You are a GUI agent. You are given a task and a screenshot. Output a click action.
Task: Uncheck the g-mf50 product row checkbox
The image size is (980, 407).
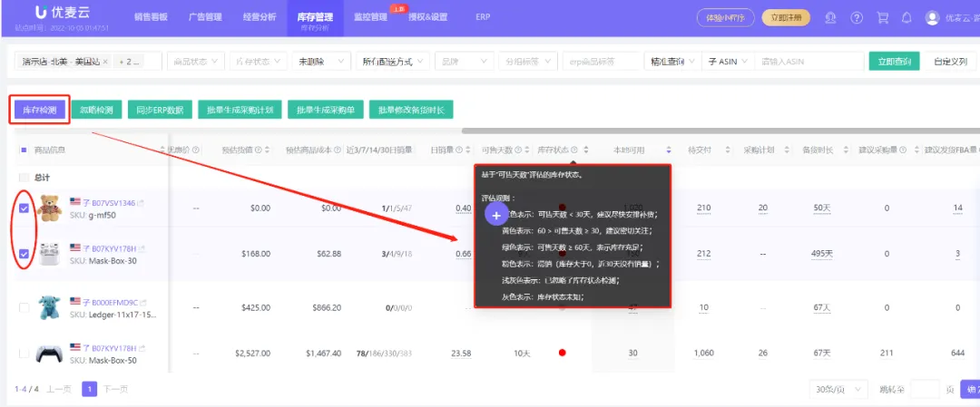[x=24, y=208]
